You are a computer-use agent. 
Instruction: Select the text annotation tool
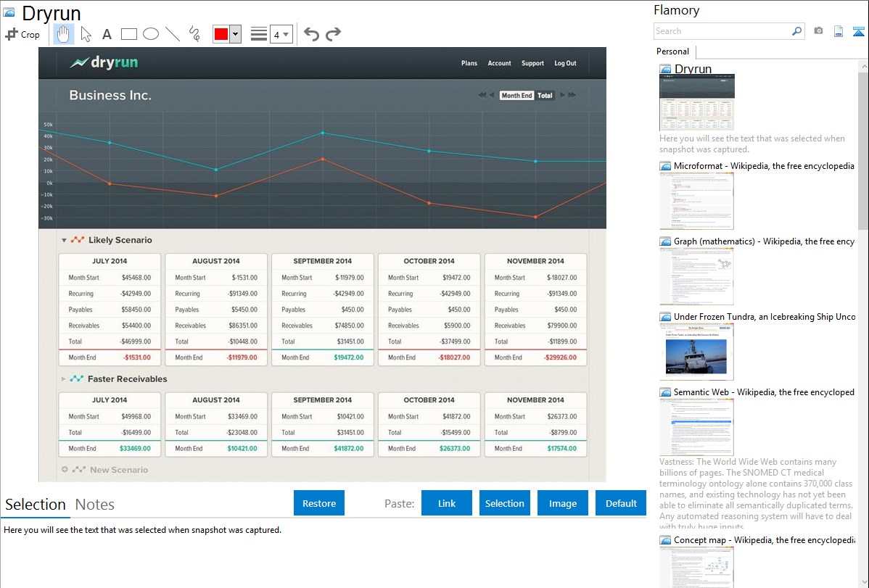(107, 34)
